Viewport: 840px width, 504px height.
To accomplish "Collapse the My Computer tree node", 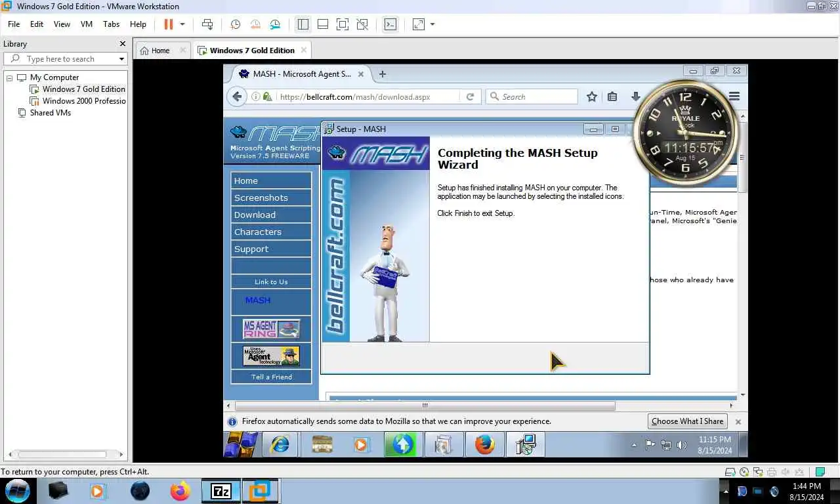I will coord(10,77).
